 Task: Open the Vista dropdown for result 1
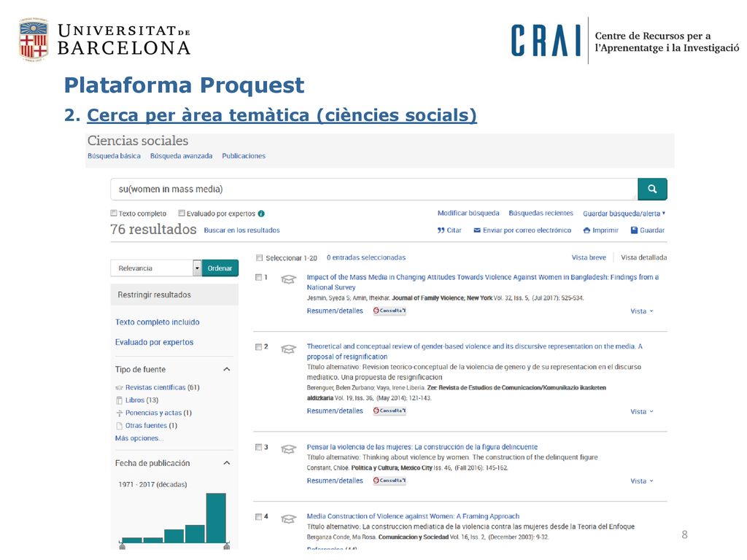(x=642, y=311)
